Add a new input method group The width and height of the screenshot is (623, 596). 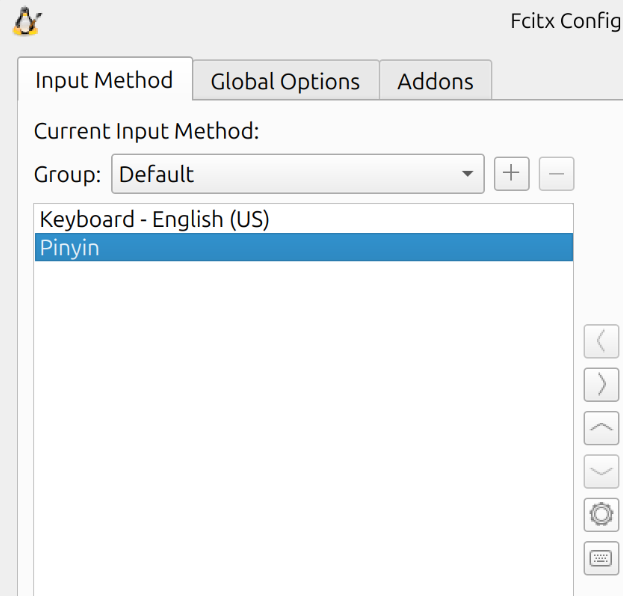click(x=511, y=174)
